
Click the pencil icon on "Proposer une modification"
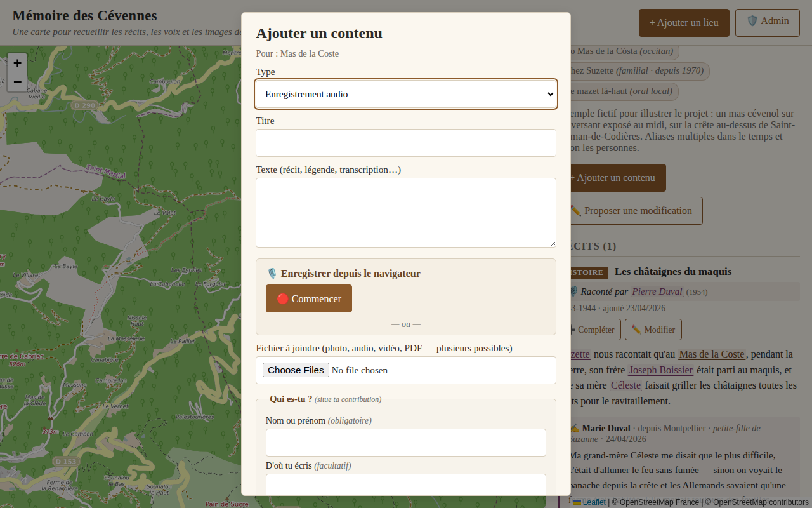coord(575,210)
